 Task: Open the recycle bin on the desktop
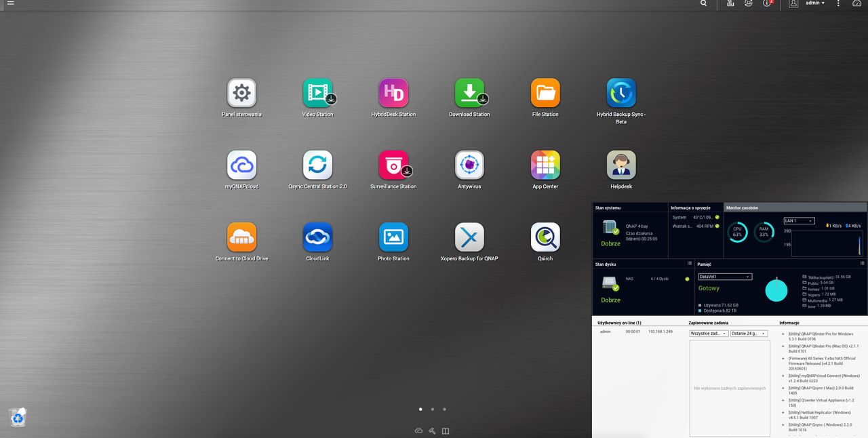point(18,417)
